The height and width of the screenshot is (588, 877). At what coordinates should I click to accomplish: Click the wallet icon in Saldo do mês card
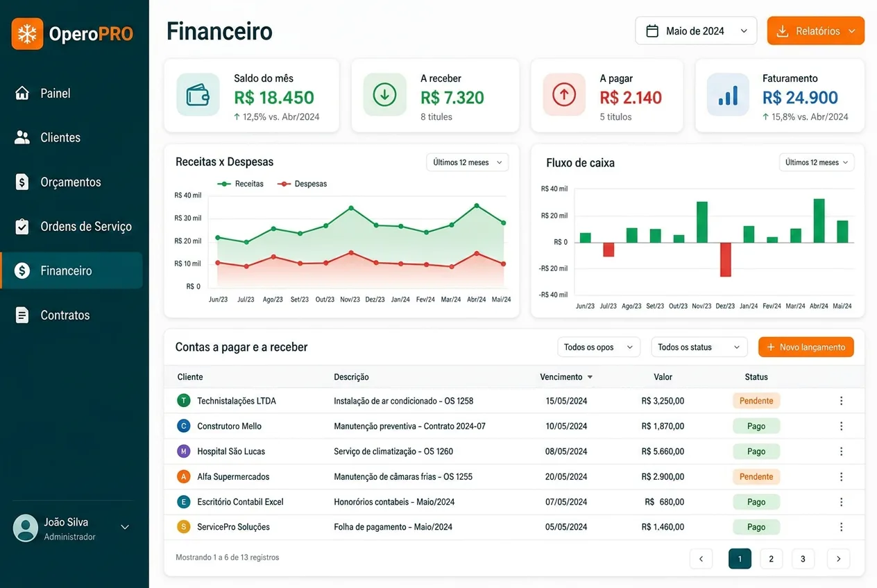click(x=198, y=94)
